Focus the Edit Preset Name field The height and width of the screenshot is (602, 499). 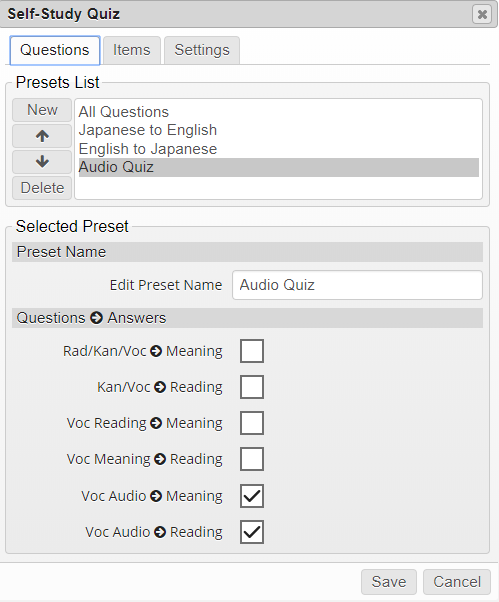(x=357, y=285)
